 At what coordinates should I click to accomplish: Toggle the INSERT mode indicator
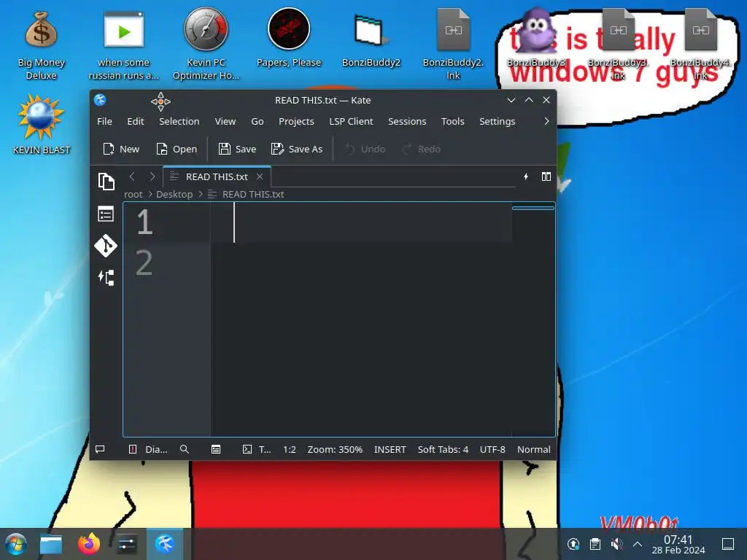click(x=390, y=449)
